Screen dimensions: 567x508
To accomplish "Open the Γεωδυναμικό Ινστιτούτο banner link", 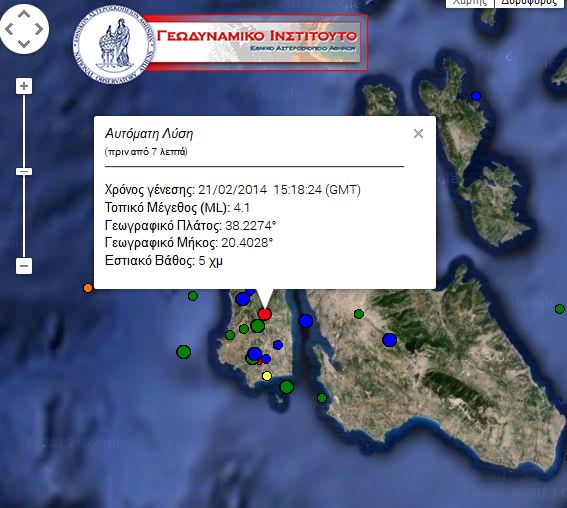I will point(257,43).
